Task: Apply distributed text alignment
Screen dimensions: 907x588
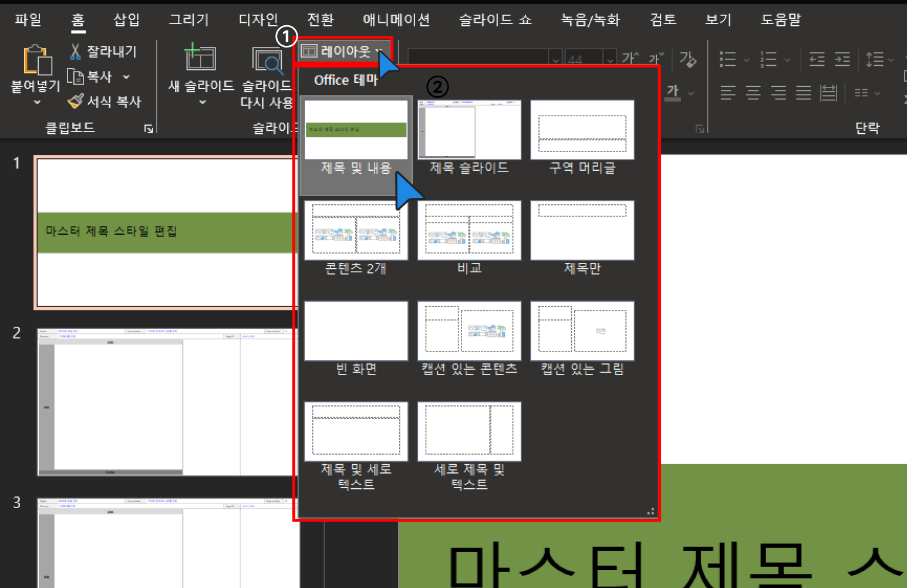Action: click(829, 93)
